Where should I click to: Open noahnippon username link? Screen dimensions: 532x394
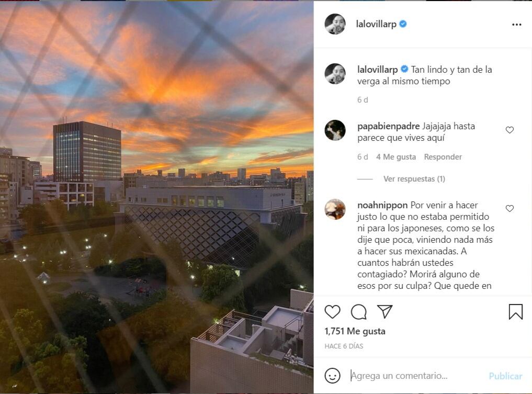(x=382, y=205)
